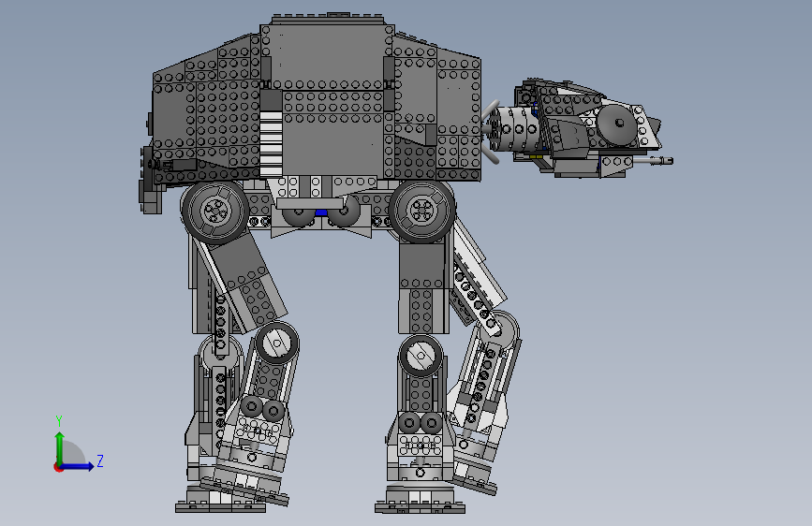
Task: Select the rear leg's foot pad base
Action: tap(220, 508)
